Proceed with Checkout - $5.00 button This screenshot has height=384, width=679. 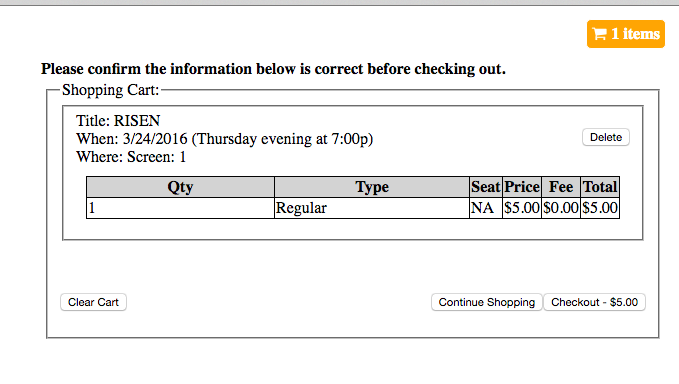(x=595, y=302)
